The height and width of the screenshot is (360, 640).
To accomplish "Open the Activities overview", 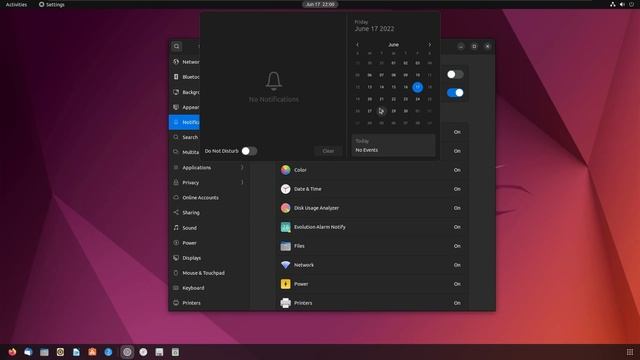I will [16, 4].
